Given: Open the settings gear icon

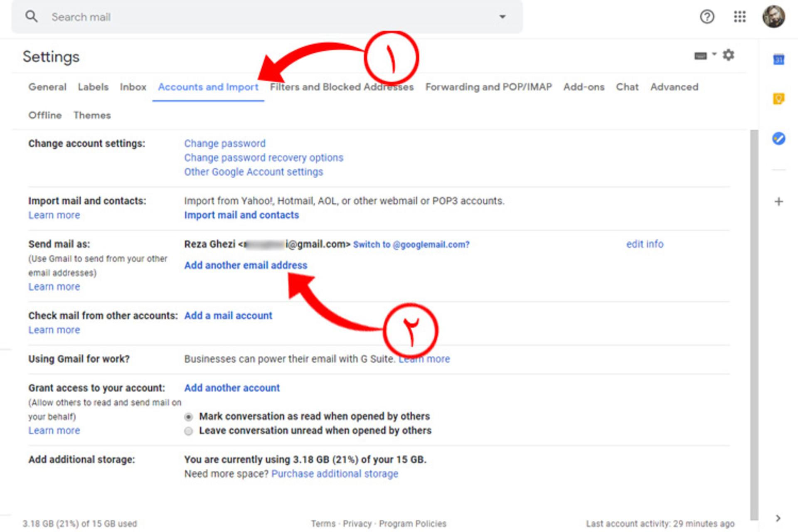Looking at the screenshot, I should 728,55.
